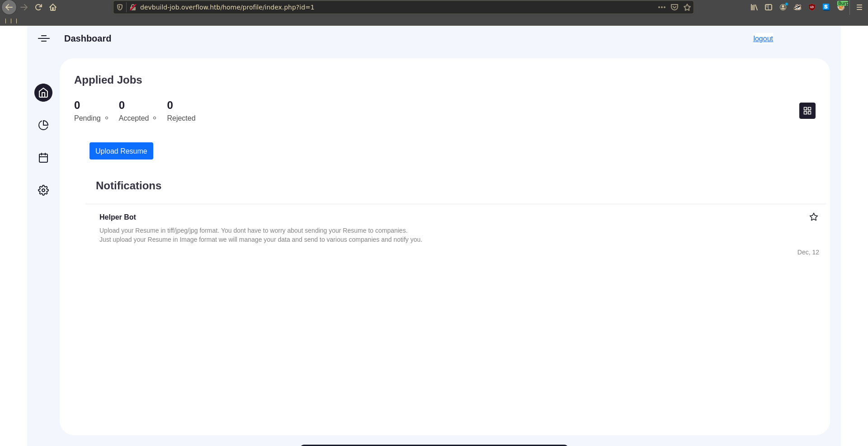Image resolution: width=868 pixels, height=446 pixels.
Task: Reload the current page
Action: (38, 7)
